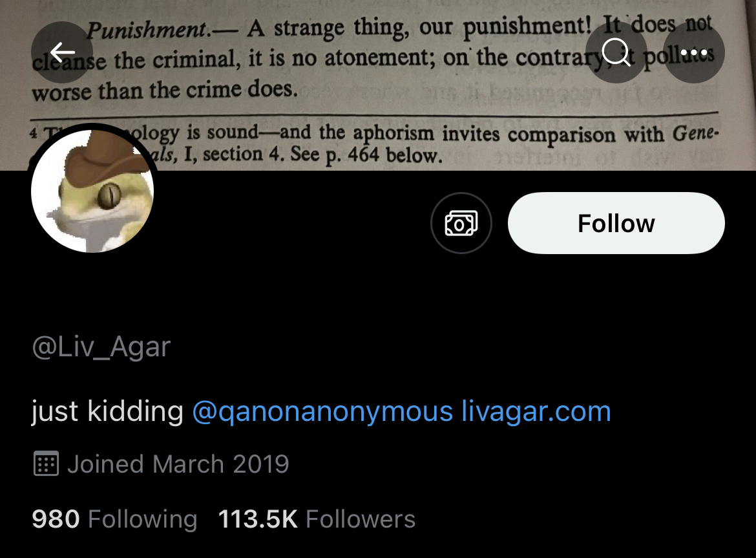Viewport: 756px width, 558px height.
Task: Follow the @Liv_Agar account
Action: [616, 223]
